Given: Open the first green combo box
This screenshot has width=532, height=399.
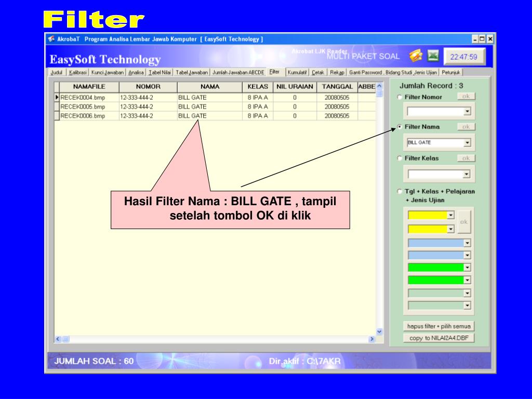Looking at the screenshot, I should click(x=467, y=268).
